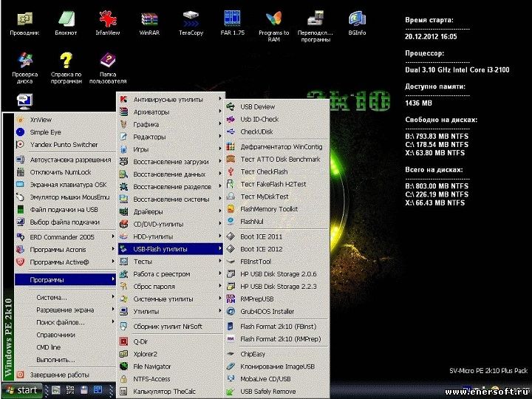Open the Системные утилиты menu entry

point(171,299)
